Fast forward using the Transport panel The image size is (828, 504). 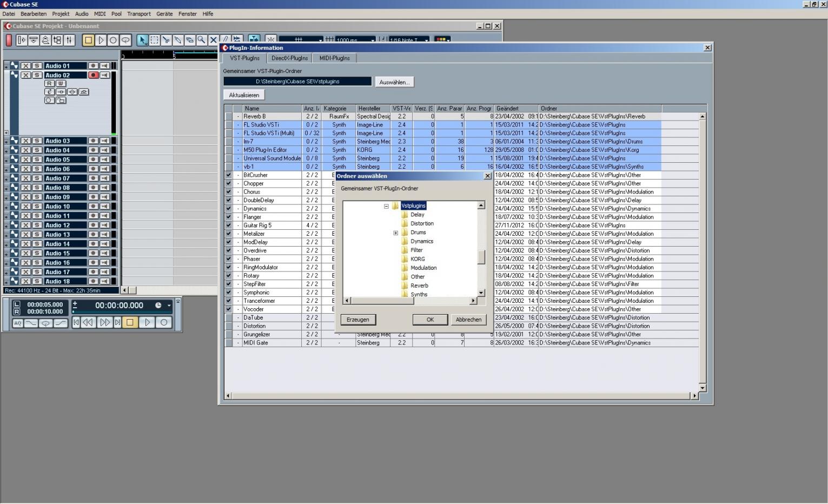(104, 322)
